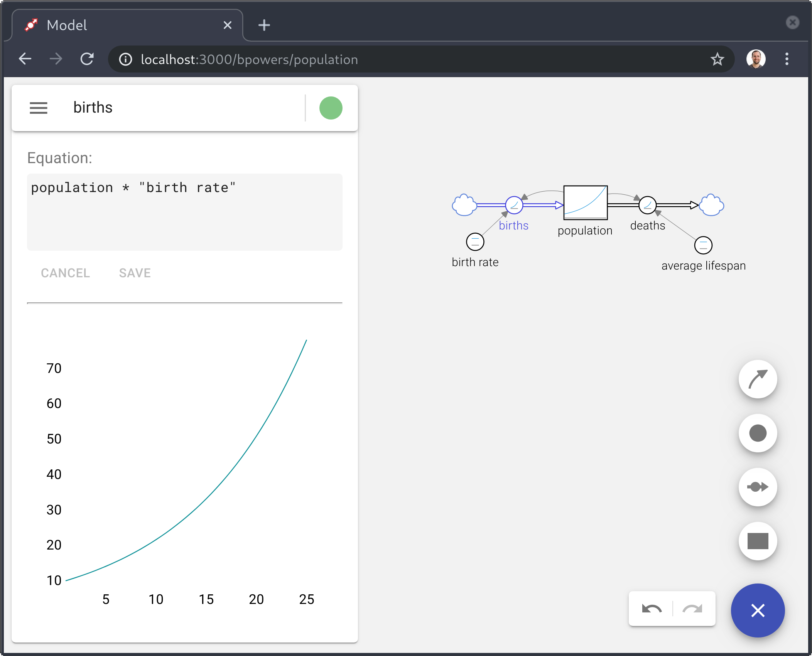Select the births flow valve
This screenshot has height=656, width=812.
click(514, 205)
